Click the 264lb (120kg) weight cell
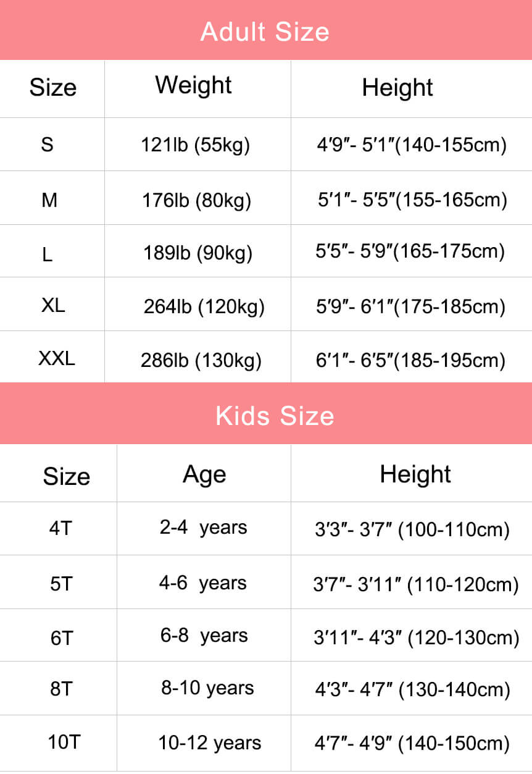Screen dimensions: 532x774 click(x=204, y=306)
